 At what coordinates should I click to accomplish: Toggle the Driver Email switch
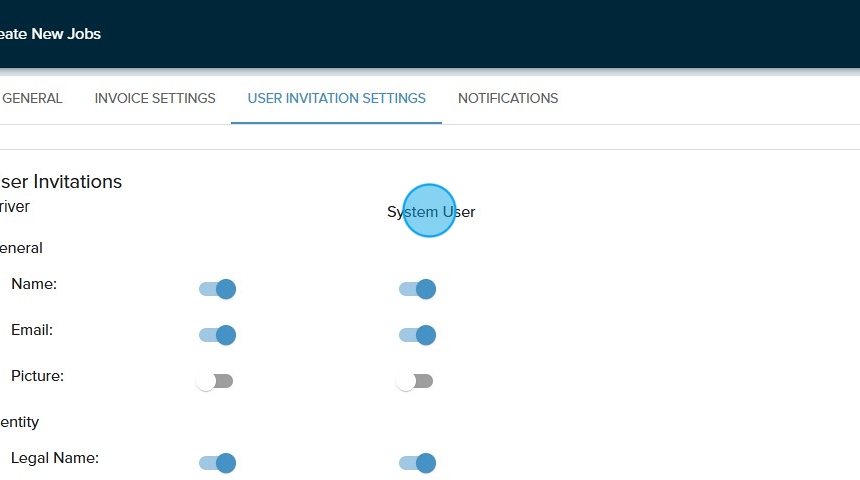coord(217,335)
